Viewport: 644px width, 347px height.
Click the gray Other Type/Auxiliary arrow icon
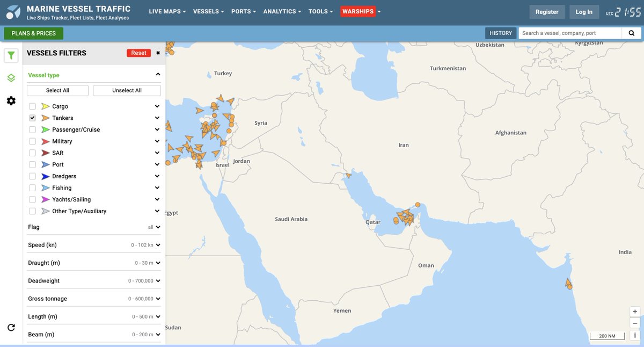45,211
